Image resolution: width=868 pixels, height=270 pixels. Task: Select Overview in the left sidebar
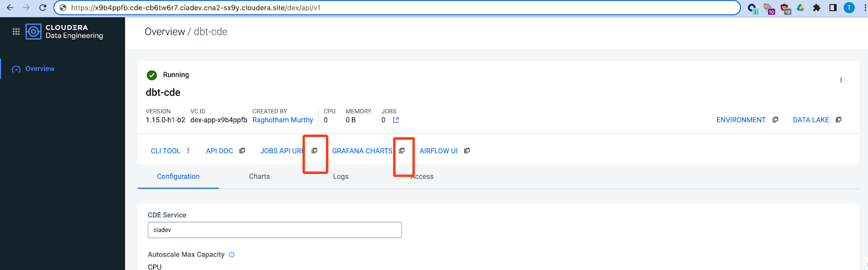(40, 69)
